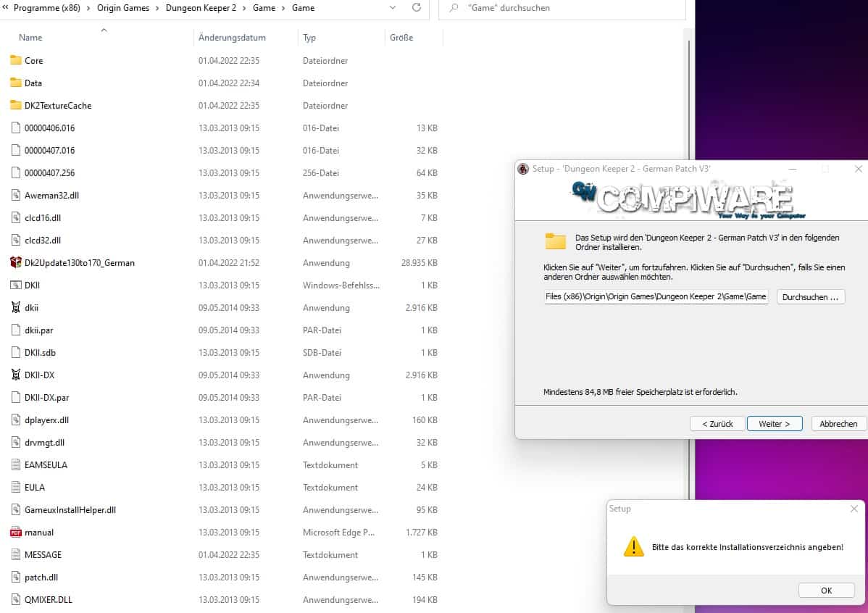This screenshot has width=868, height=613.
Task: Click the search magnifier icon in Explorer
Action: click(x=454, y=8)
